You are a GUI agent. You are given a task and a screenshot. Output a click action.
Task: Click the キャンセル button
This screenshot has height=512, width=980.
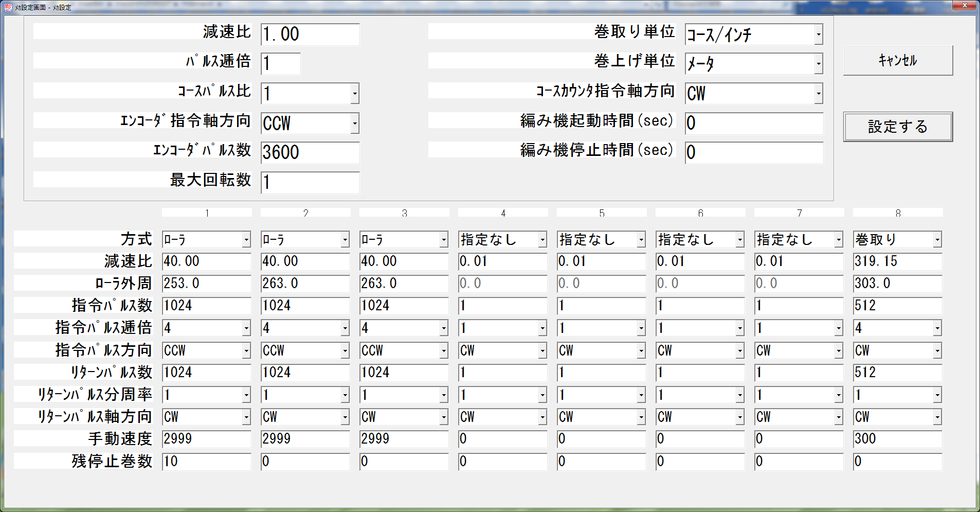(897, 61)
